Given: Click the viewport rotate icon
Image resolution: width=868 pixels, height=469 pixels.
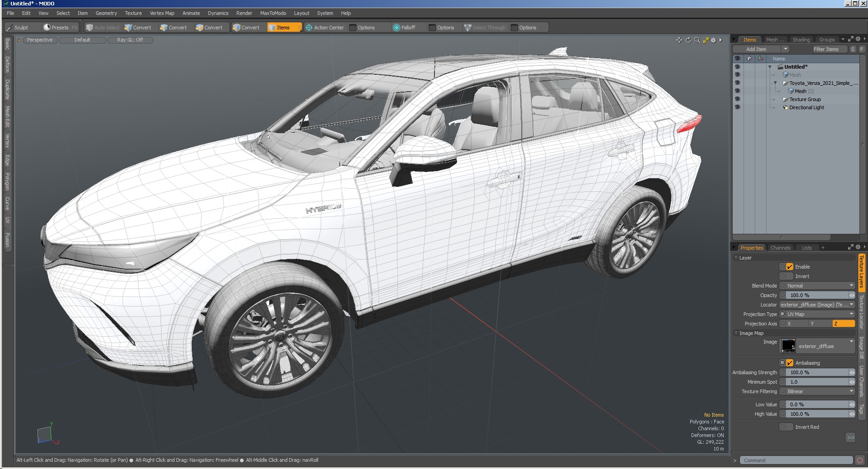Looking at the screenshot, I should pyautogui.click(x=688, y=40).
